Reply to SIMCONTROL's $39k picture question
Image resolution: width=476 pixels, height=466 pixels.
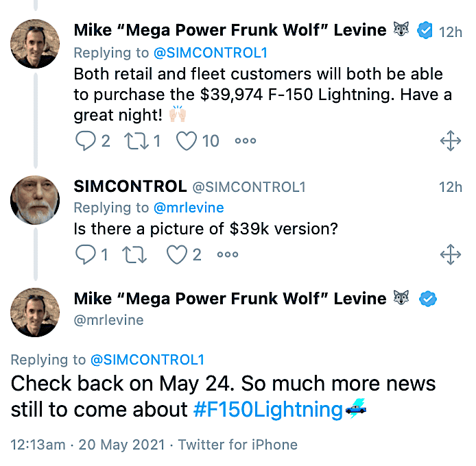[85, 255]
